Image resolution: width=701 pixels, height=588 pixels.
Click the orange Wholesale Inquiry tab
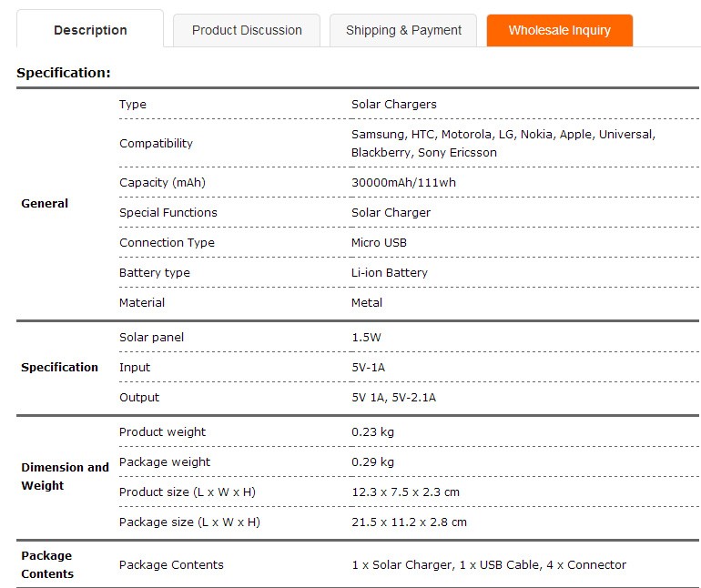[x=559, y=30]
